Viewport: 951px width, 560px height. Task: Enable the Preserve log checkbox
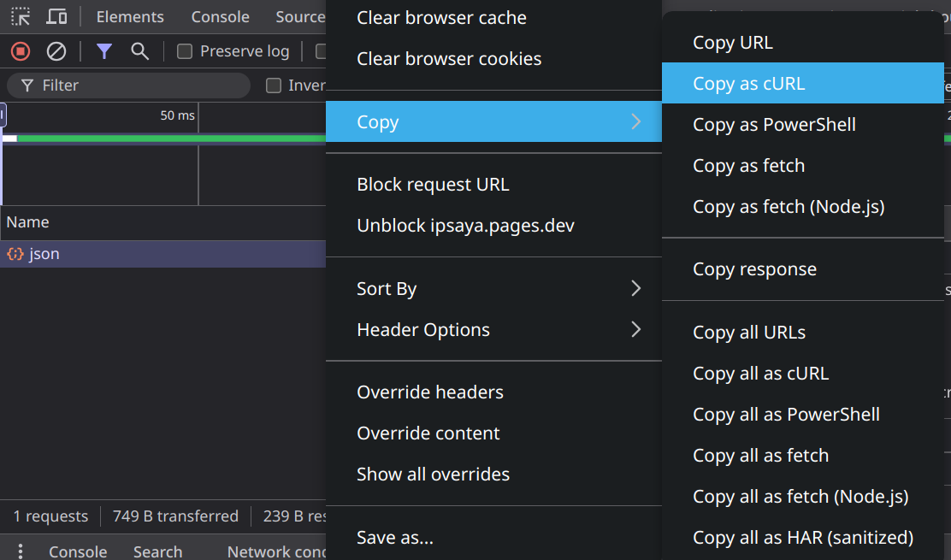tap(184, 51)
